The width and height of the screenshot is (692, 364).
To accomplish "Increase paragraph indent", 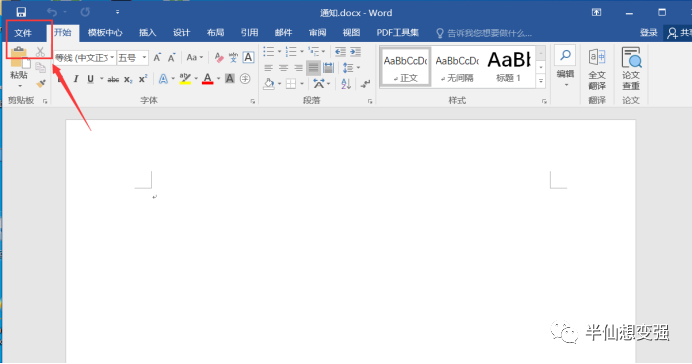I will tap(356, 52).
